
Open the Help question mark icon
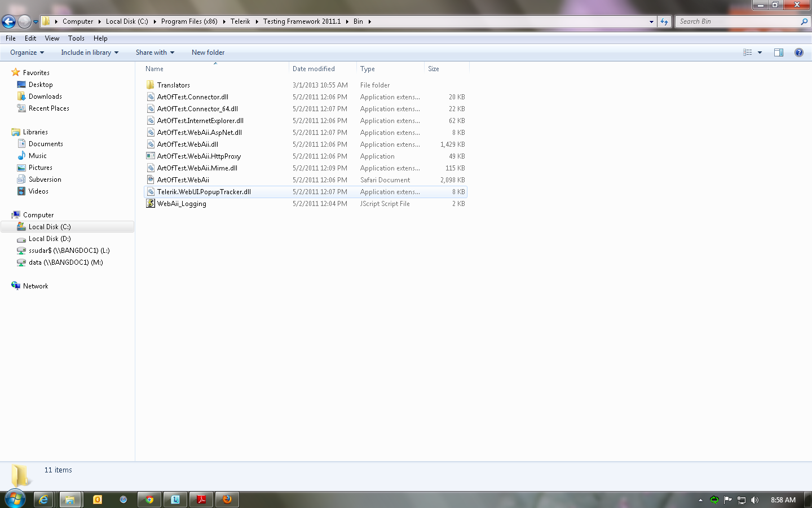pos(798,52)
